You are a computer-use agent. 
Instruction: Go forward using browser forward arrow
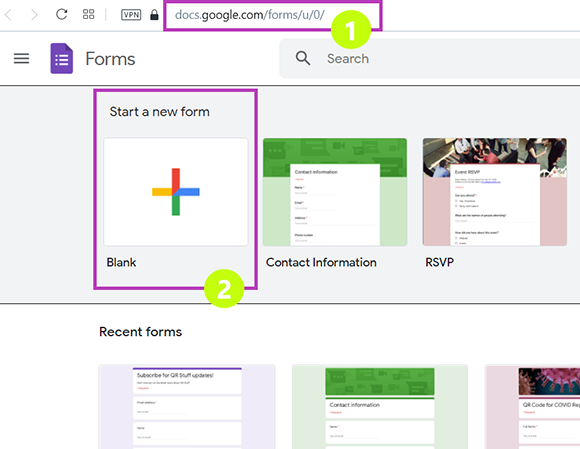click(x=34, y=15)
